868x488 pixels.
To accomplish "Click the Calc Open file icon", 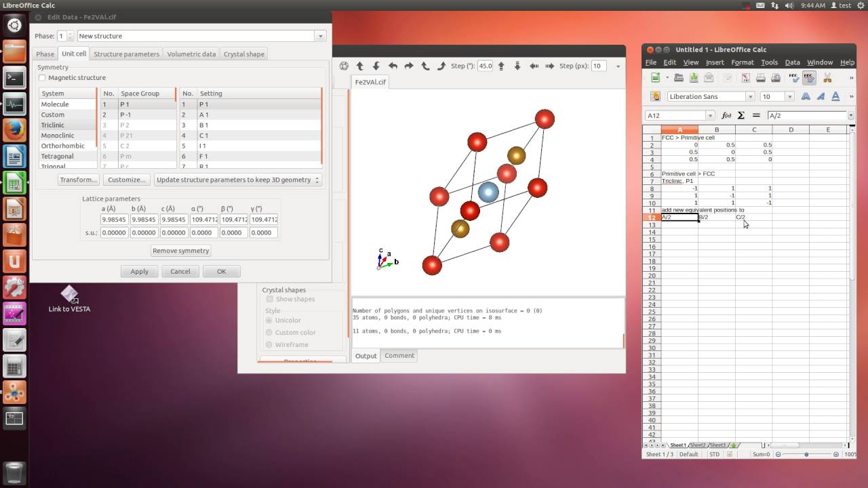I will tap(679, 78).
